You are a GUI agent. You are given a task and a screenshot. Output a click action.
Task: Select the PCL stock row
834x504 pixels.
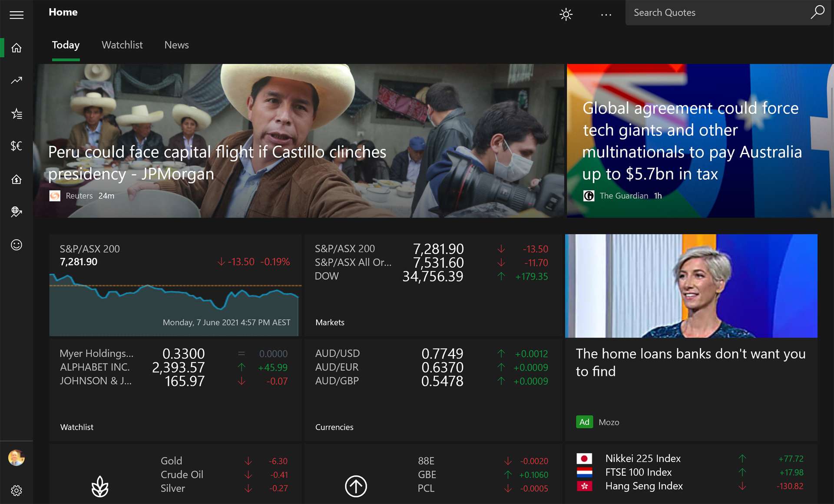(483, 488)
